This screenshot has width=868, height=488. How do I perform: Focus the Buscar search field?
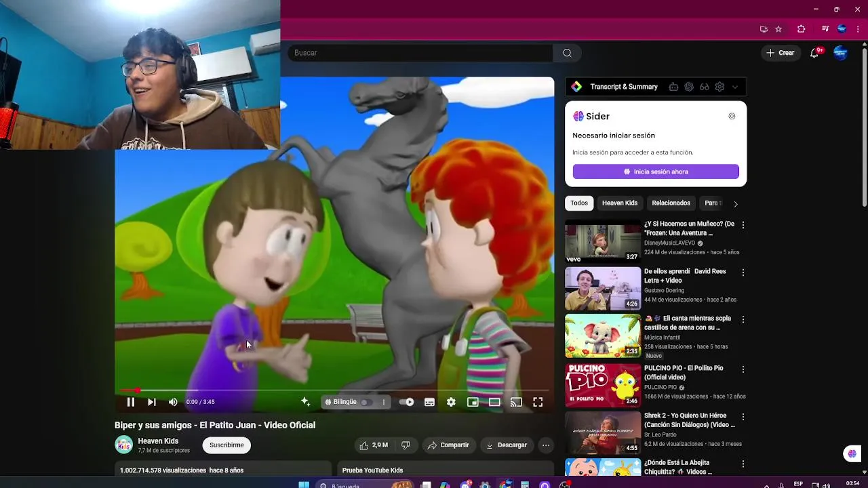click(420, 53)
